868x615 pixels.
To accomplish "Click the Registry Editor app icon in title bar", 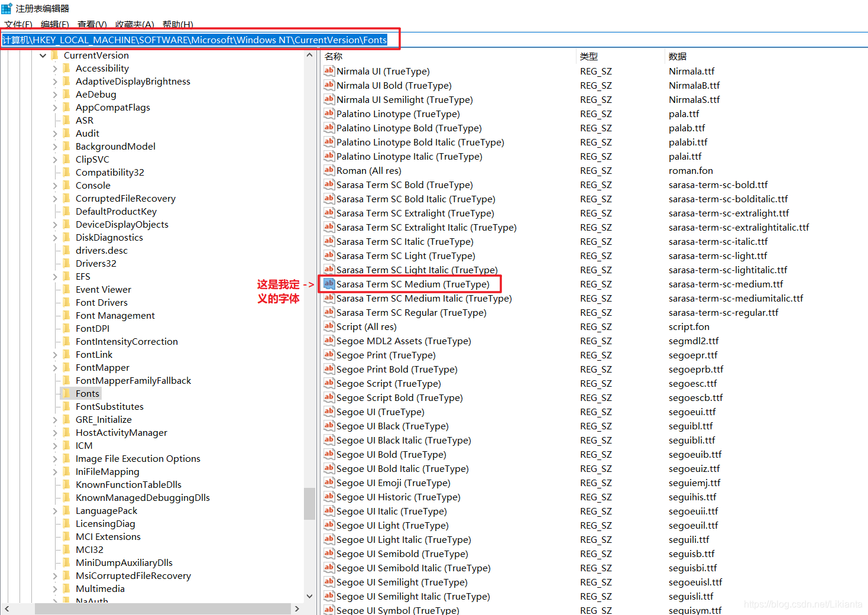I will tap(7, 8).
